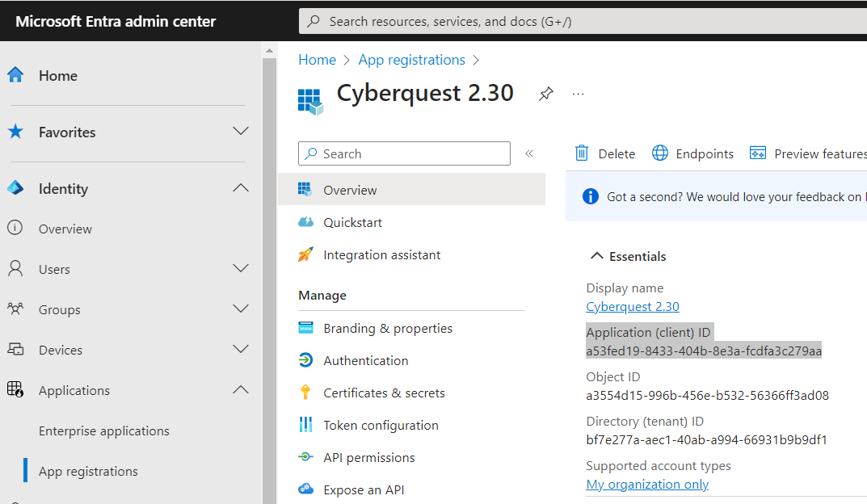867x504 pixels.
Task: Click the Home house icon in sidebar
Action: (x=15, y=74)
